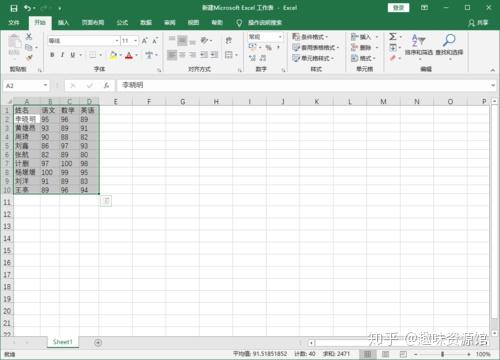This screenshot has height=360, width=500.
Task: Open Find and Select magnifier tool
Action: pos(449,45)
